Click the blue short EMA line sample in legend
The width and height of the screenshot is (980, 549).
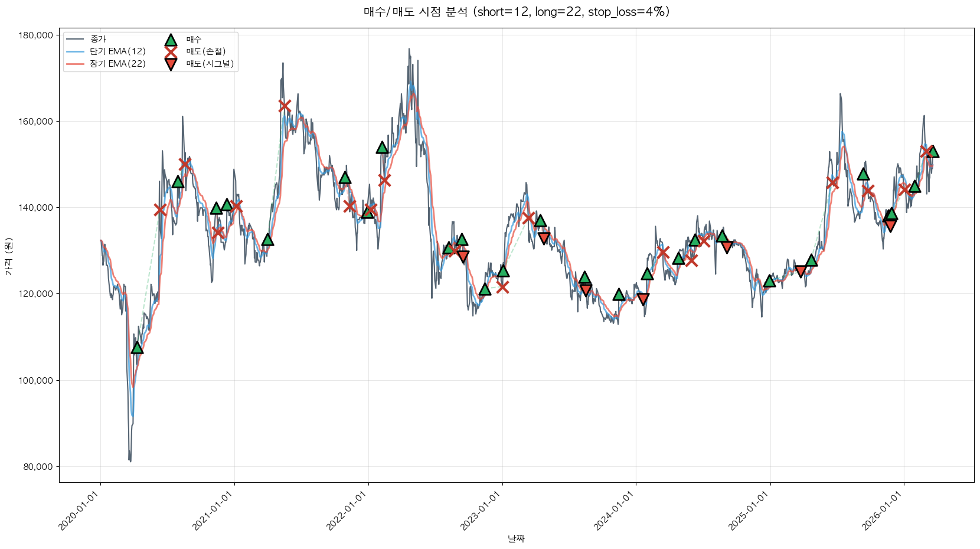76,52
